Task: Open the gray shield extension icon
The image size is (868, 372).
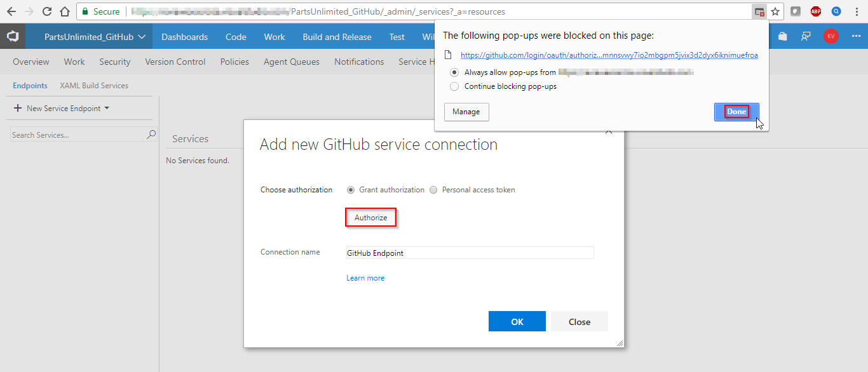Action: point(796,11)
